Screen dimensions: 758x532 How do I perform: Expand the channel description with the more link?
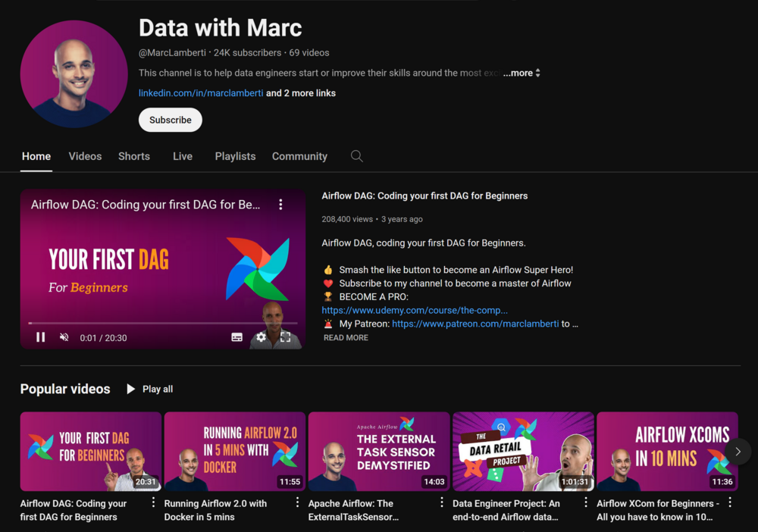tap(520, 73)
